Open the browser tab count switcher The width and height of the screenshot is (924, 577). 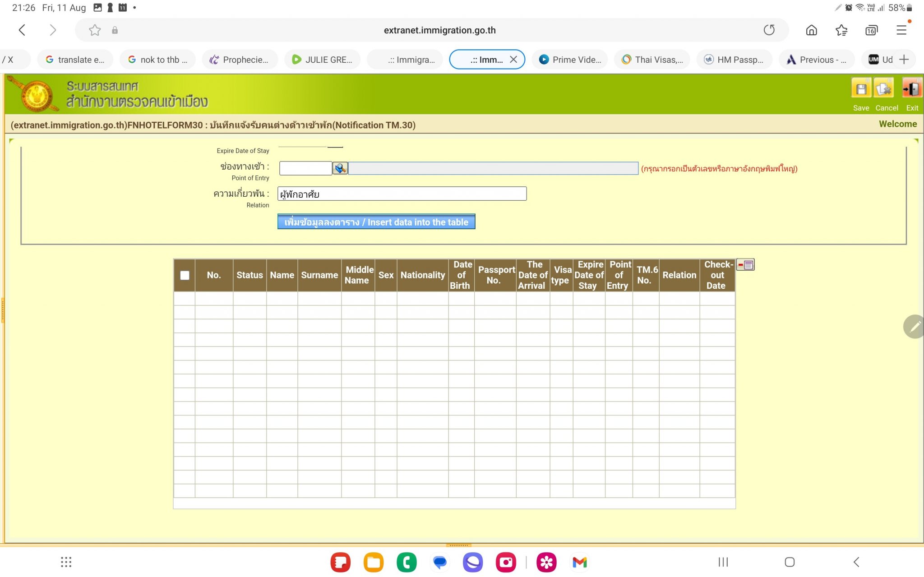click(x=871, y=30)
